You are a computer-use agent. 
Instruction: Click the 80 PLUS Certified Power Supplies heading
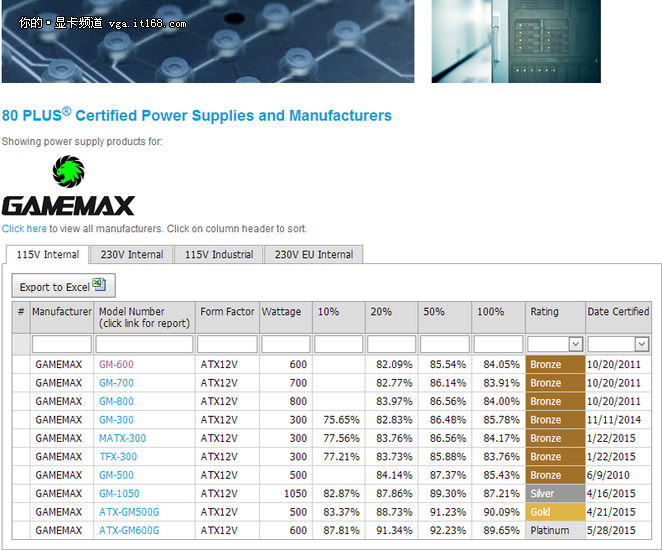[x=197, y=115]
